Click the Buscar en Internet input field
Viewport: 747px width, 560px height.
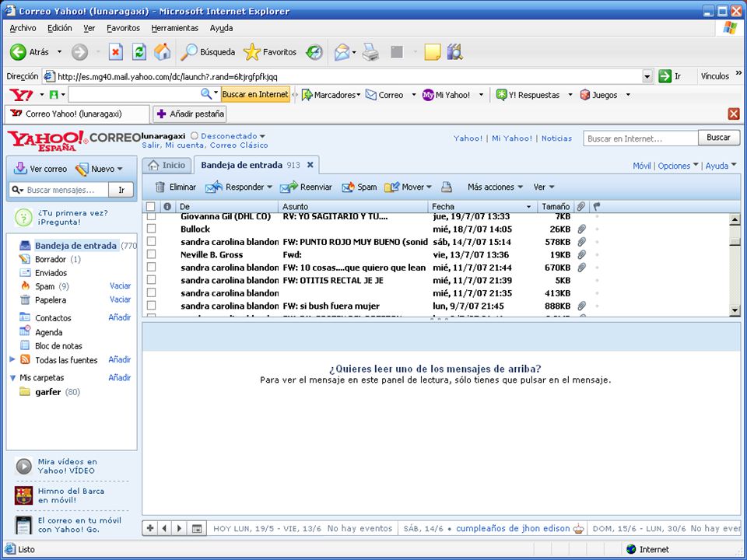(640, 138)
